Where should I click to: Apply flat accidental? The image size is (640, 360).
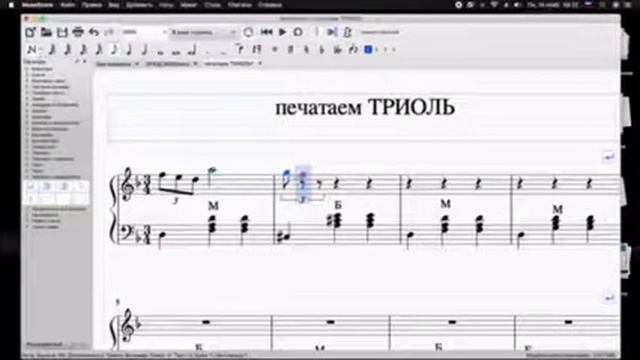pyautogui.click(x=322, y=49)
